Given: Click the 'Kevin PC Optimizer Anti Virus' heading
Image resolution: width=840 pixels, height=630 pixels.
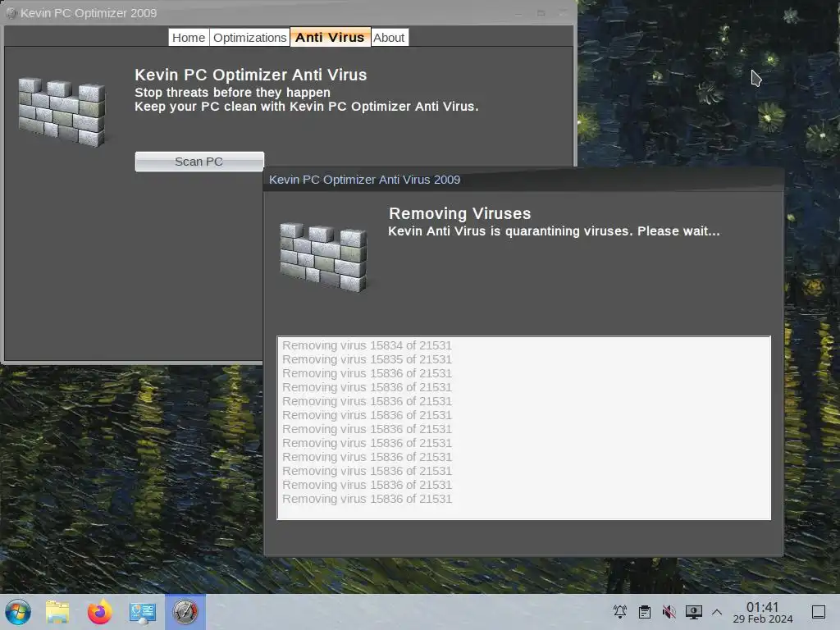Looking at the screenshot, I should [x=251, y=75].
